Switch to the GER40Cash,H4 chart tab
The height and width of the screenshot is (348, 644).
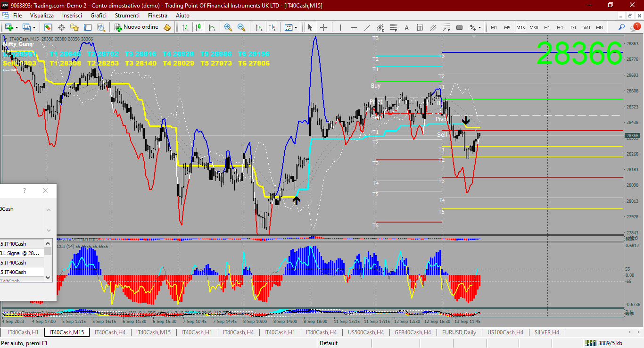point(413,332)
